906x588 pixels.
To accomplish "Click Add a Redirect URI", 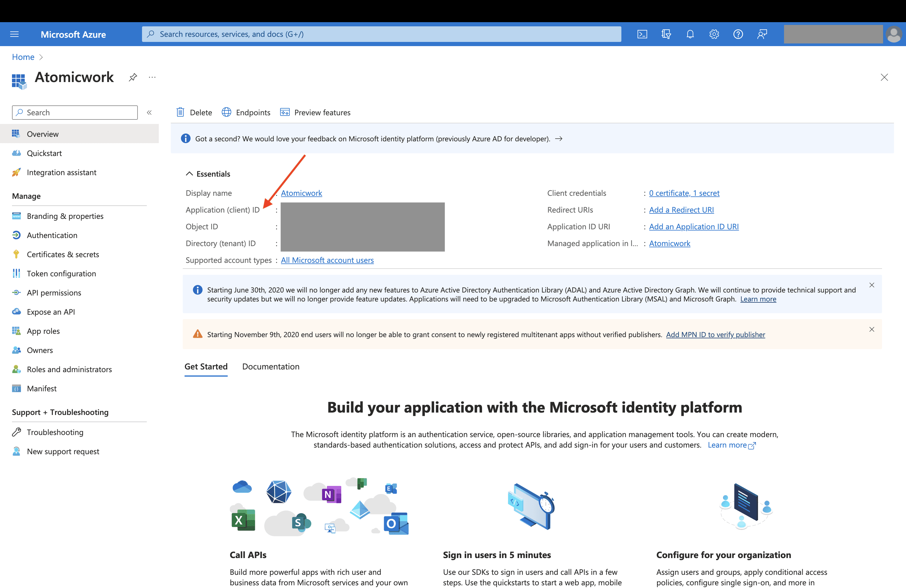I will [x=681, y=210].
